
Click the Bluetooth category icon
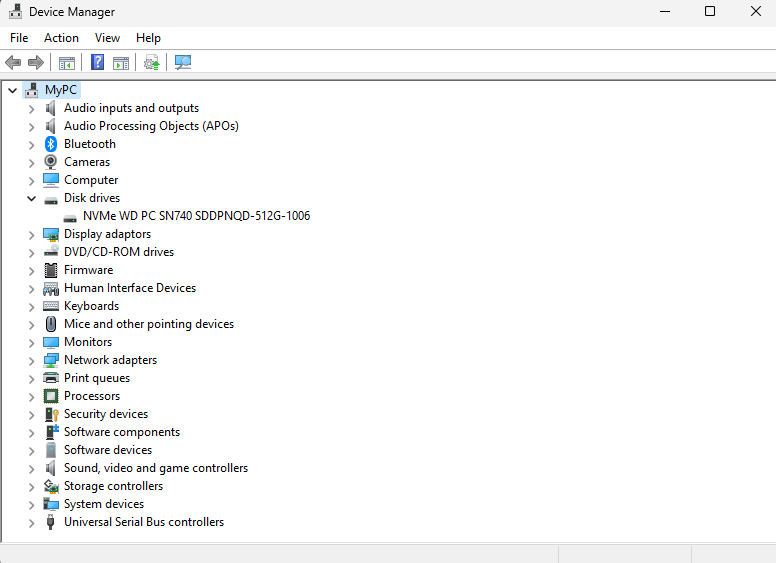tap(51, 144)
